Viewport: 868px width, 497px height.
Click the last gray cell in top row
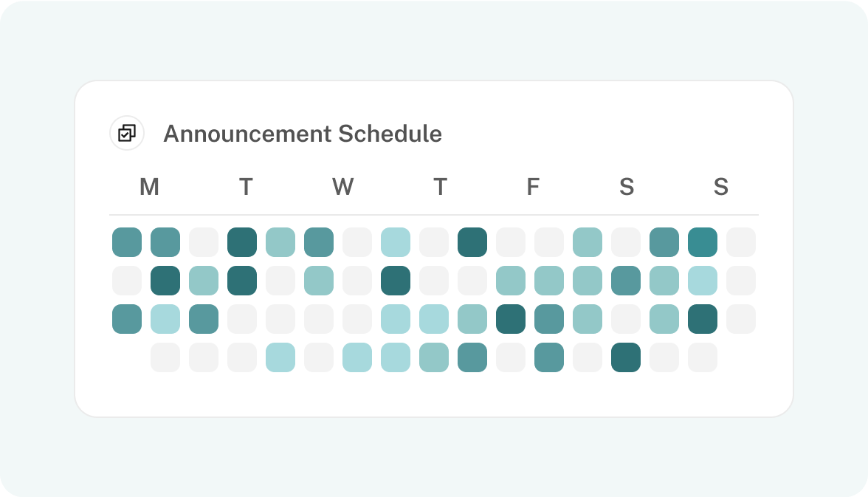click(741, 242)
